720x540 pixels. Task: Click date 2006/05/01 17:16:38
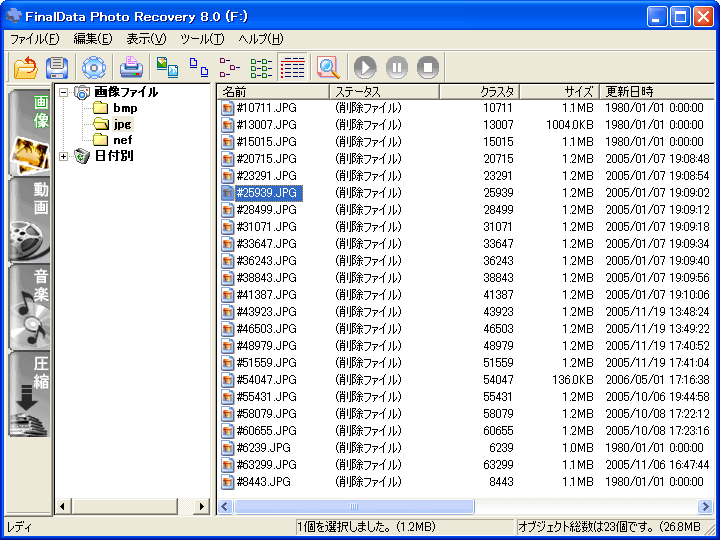coord(657,380)
